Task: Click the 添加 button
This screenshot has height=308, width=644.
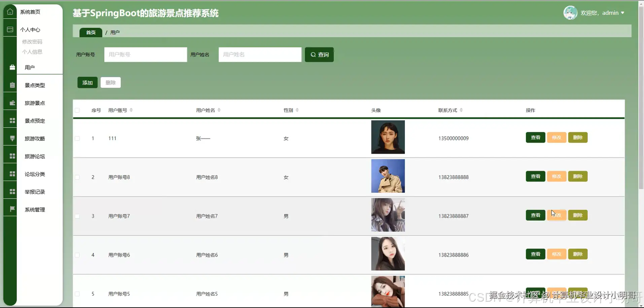Action: tap(87, 82)
